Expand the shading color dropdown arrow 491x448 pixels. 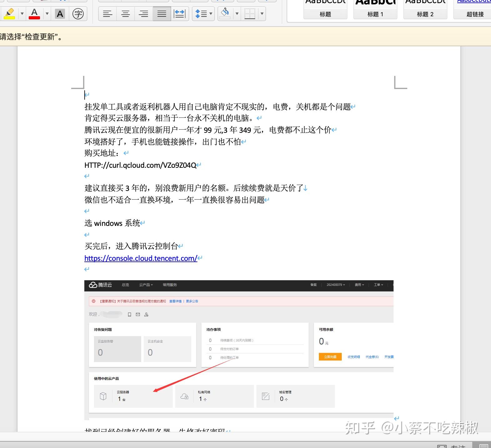coord(237,14)
